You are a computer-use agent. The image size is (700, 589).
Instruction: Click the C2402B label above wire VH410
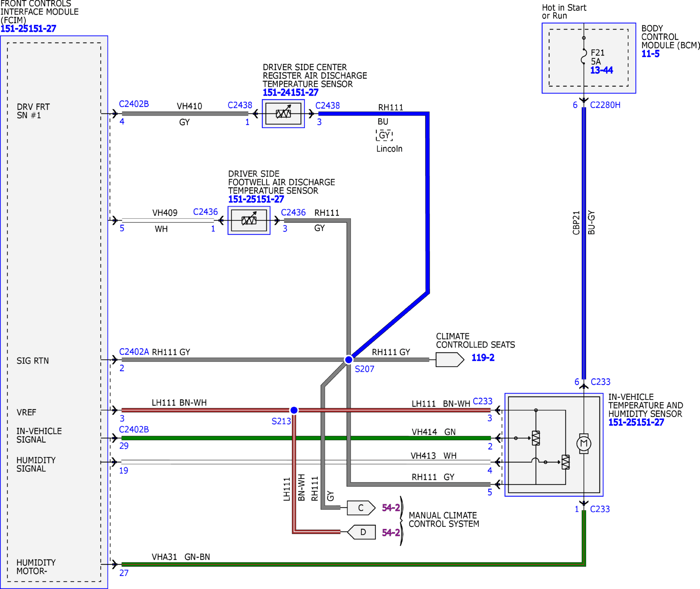pos(134,104)
